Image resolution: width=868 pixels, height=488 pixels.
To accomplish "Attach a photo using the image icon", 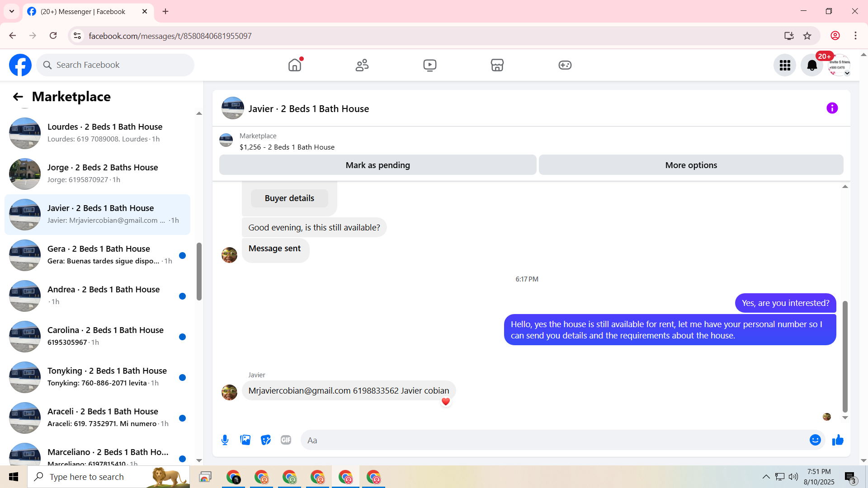I will point(245,440).
